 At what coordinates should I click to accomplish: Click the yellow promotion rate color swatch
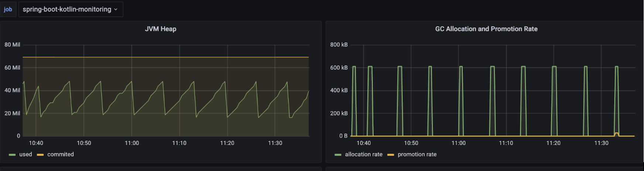391,155
